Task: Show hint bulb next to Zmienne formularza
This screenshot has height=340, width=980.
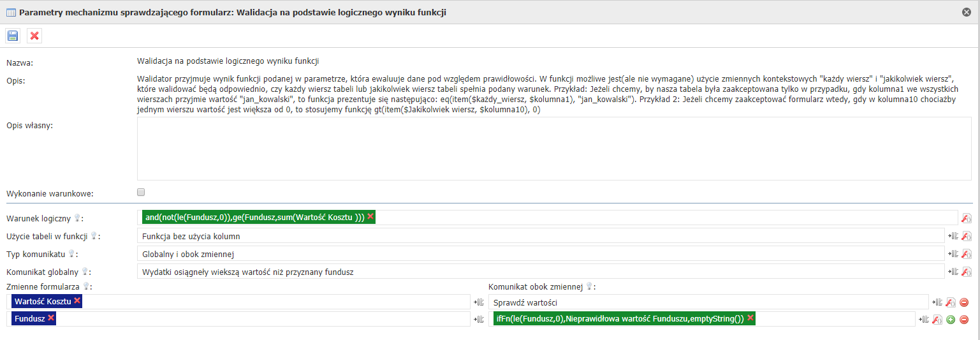Action: pyautogui.click(x=86, y=286)
